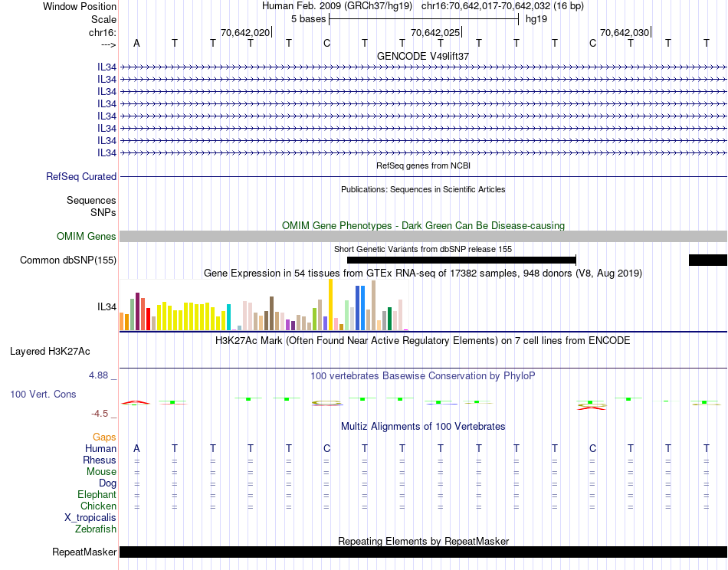Viewport: 728px width, 570px height.
Task: Open the GTEx Gene Expression track title
Action: pyautogui.click(x=423, y=273)
